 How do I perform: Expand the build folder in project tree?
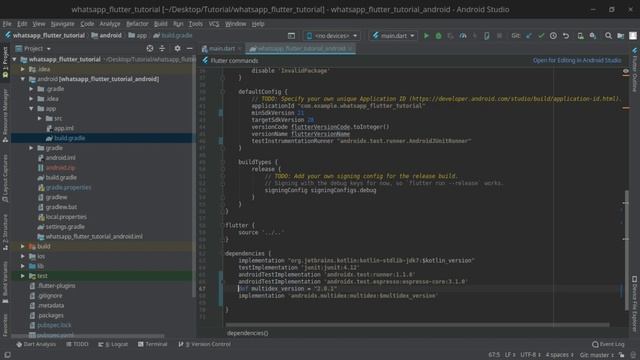pos(23,247)
